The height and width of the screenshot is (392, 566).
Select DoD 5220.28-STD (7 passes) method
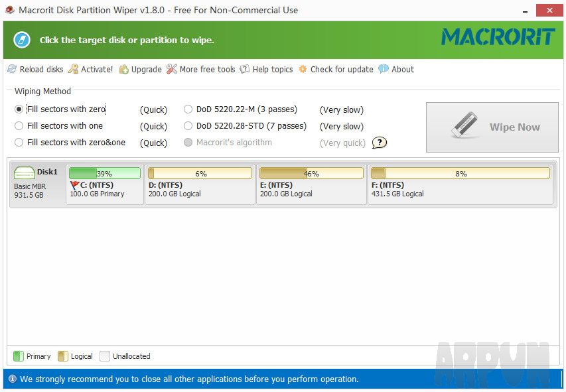tap(188, 126)
